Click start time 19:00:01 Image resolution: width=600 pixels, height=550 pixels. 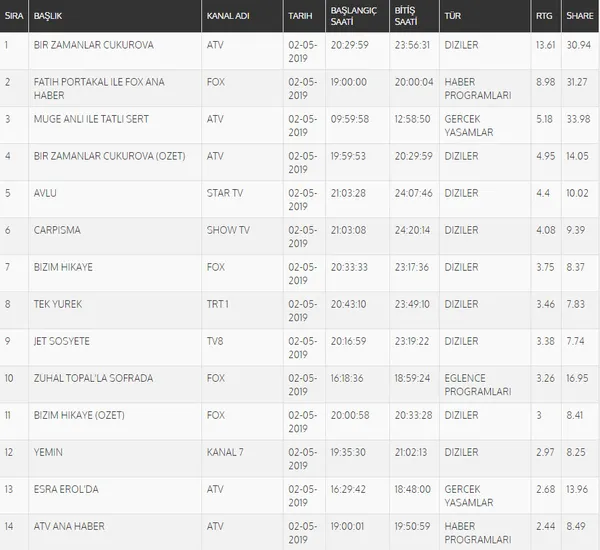point(347,526)
